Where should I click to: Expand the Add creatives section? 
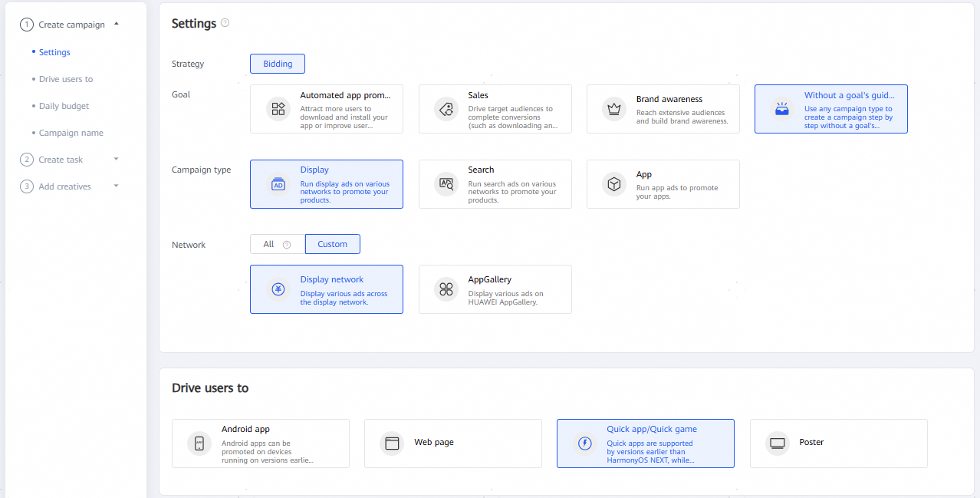click(x=116, y=186)
